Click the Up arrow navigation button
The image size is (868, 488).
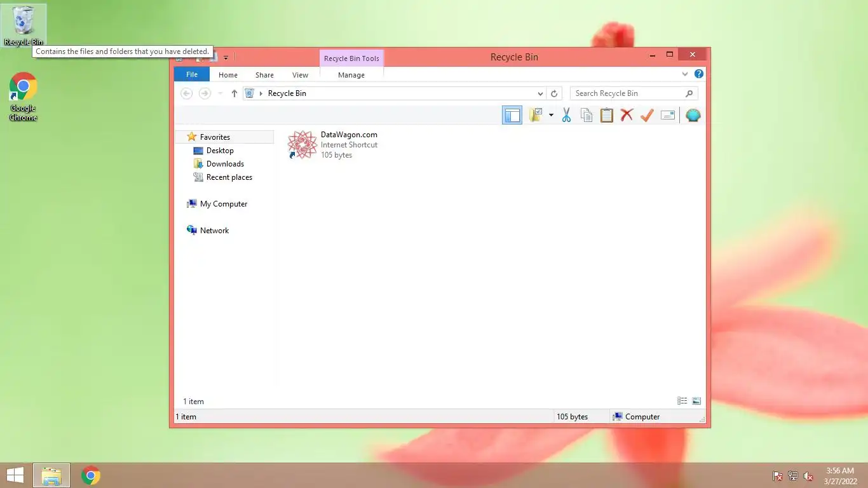click(x=234, y=93)
